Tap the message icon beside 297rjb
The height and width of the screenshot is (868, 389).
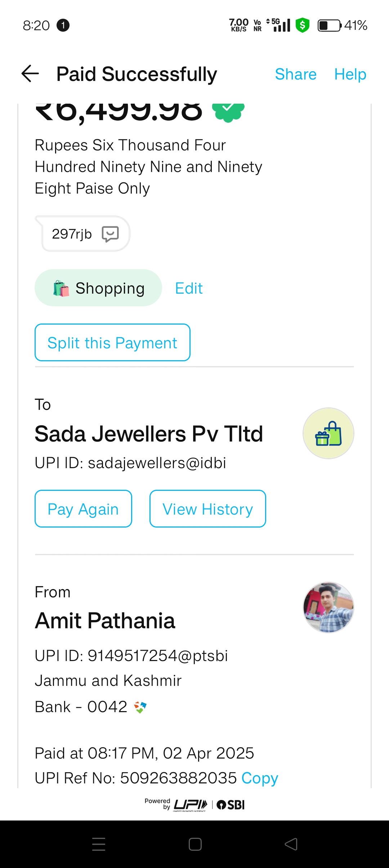(110, 234)
